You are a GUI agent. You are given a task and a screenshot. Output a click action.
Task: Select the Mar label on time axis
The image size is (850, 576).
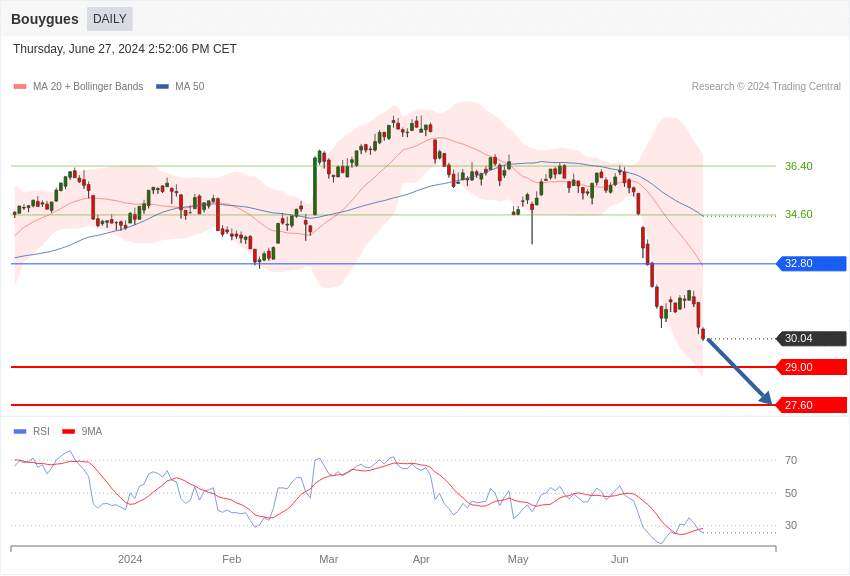pyautogui.click(x=328, y=559)
